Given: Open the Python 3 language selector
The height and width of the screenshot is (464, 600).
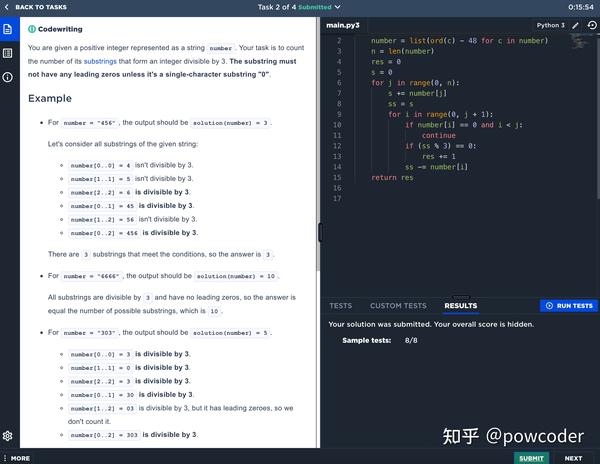Looking at the screenshot, I should [x=550, y=25].
